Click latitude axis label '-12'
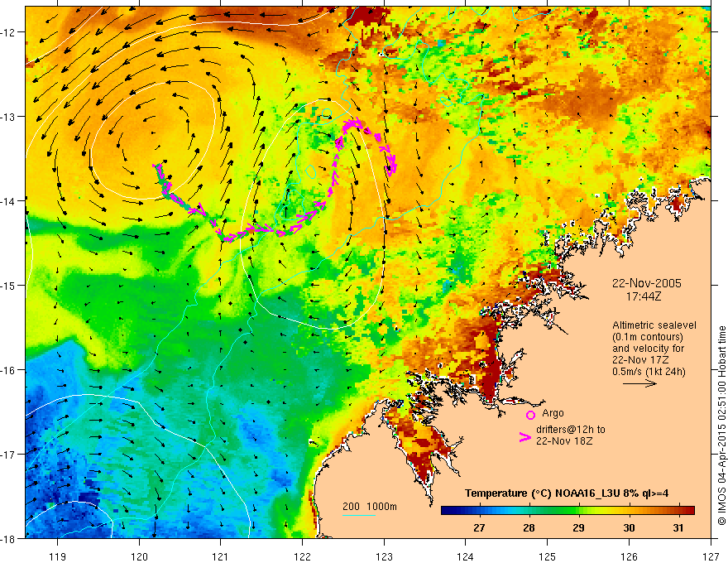 9,32
